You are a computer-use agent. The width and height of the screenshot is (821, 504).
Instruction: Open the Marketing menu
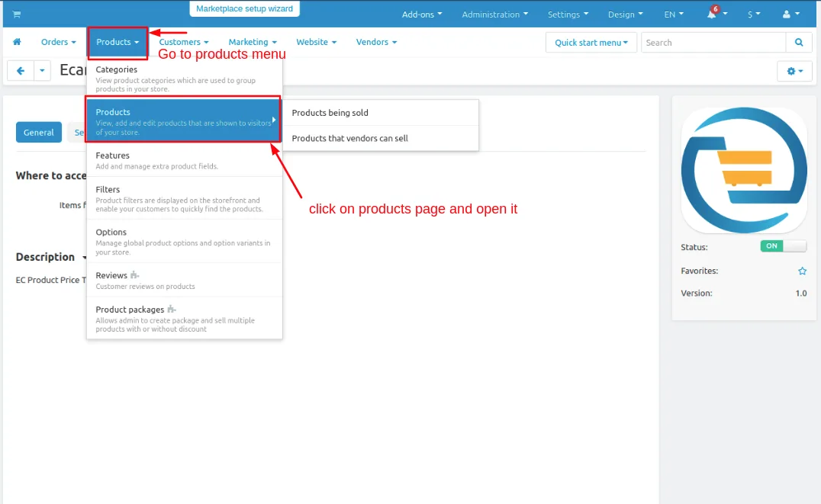point(253,42)
